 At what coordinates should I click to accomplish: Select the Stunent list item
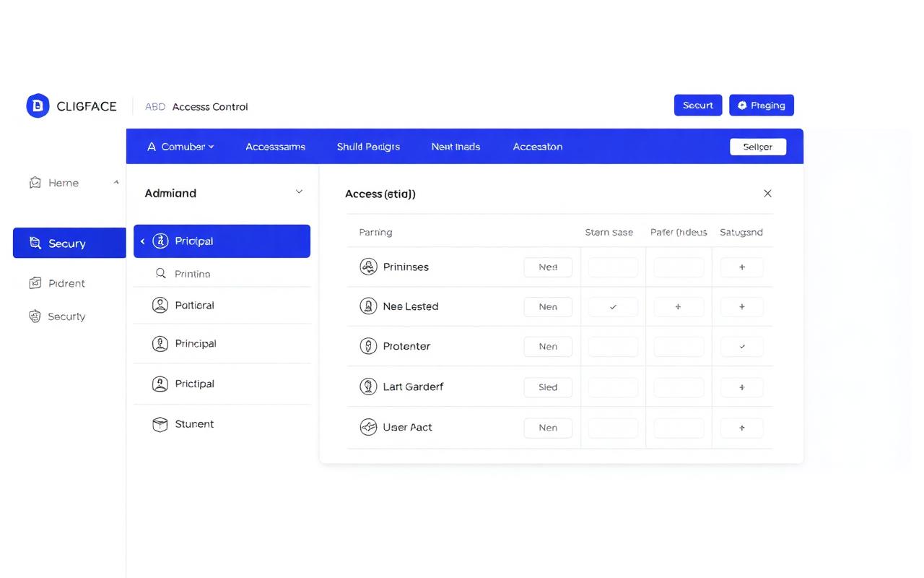tap(222, 424)
